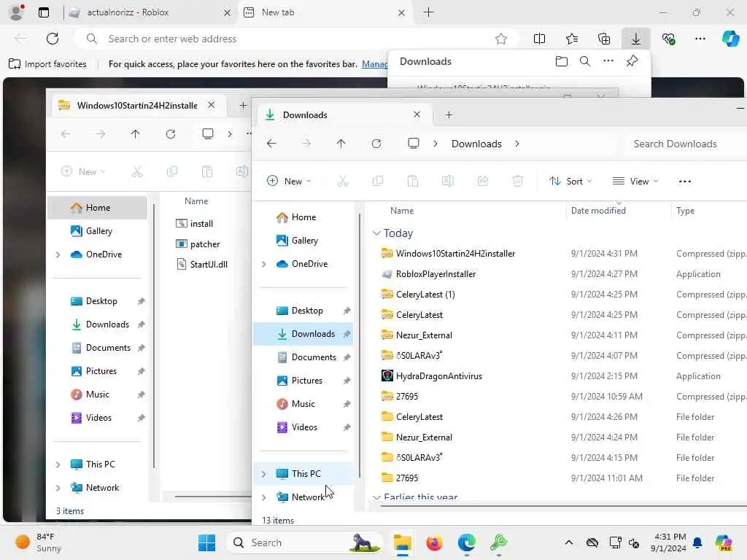Open a new Edge browser tab
Viewport: 747px width, 560px height.
(x=428, y=12)
